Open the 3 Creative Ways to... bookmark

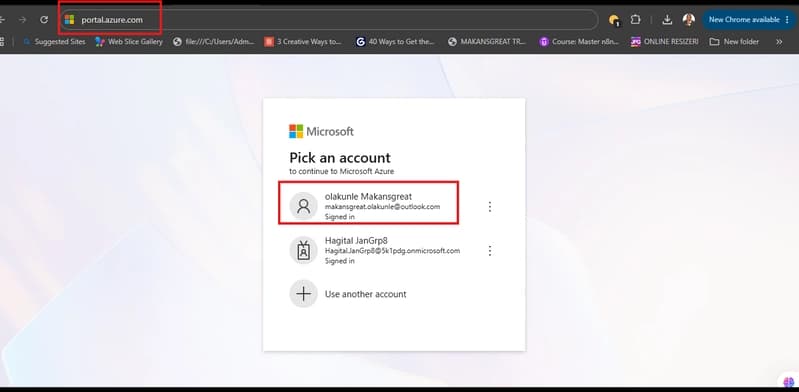coord(303,42)
